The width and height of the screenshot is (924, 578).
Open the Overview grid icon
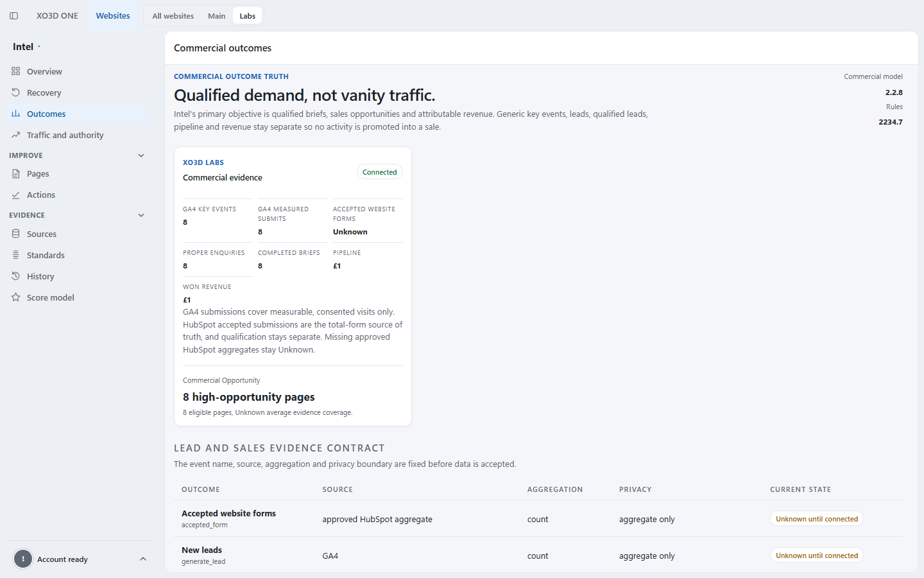16,71
